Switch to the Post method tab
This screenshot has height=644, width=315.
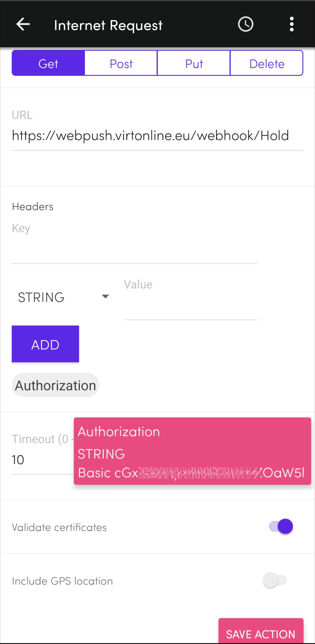click(x=121, y=63)
